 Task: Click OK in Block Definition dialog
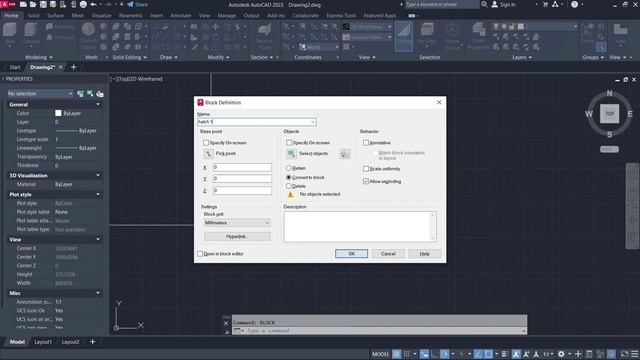click(351, 254)
